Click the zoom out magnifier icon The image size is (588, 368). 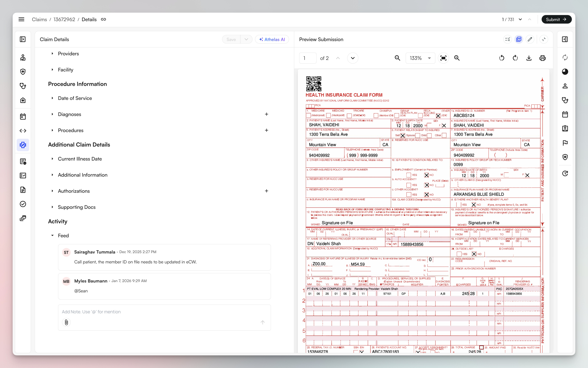(x=397, y=58)
